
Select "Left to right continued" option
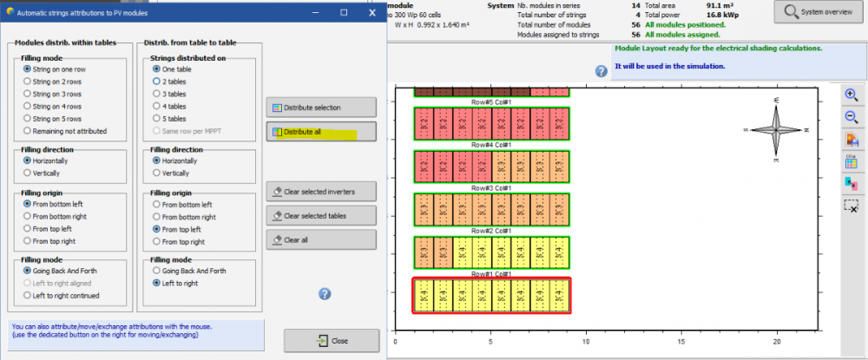pyautogui.click(x=28, y=296)
